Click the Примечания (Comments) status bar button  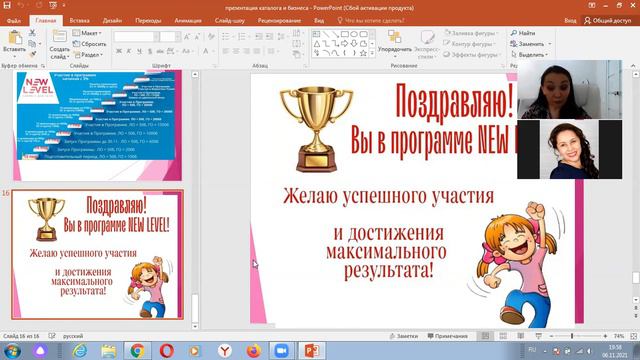(447, 336)
